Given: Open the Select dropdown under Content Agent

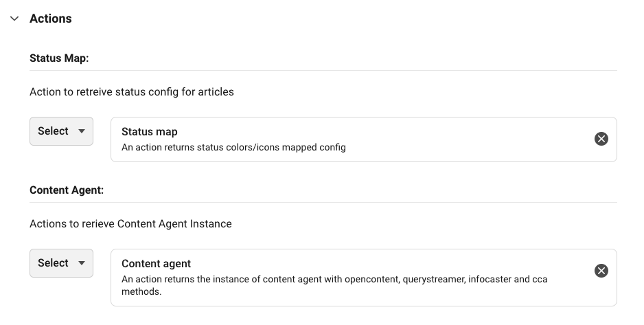Looking at the screenshot, I should (61, 263).
